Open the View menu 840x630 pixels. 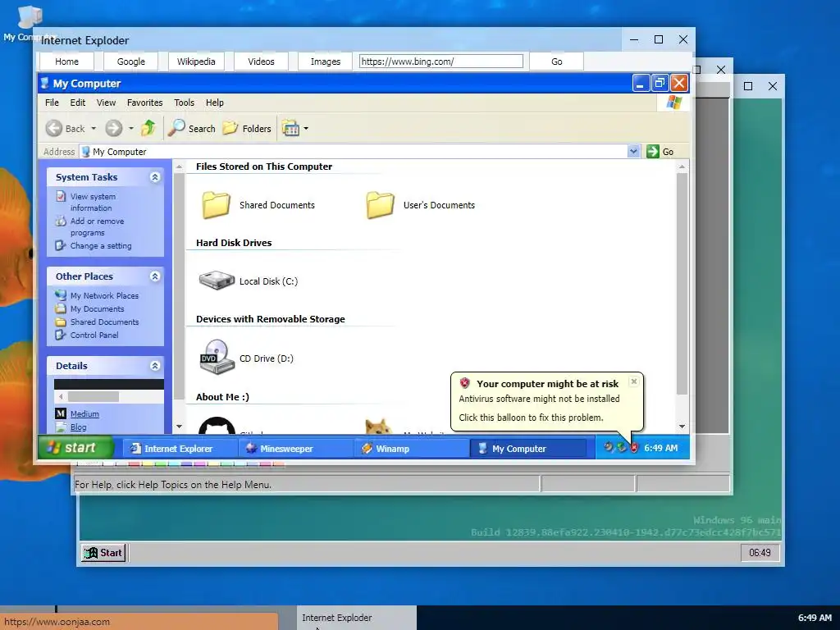tap(106, 103)
